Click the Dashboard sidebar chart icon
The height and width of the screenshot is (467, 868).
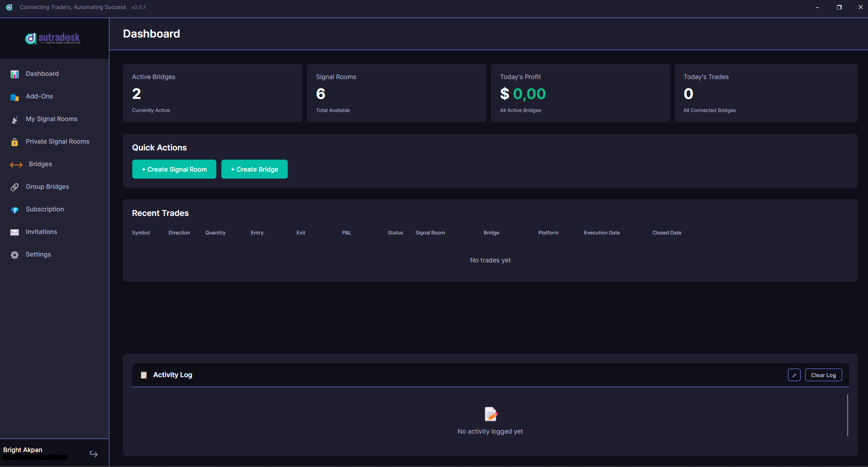click(x=14, y=74)
